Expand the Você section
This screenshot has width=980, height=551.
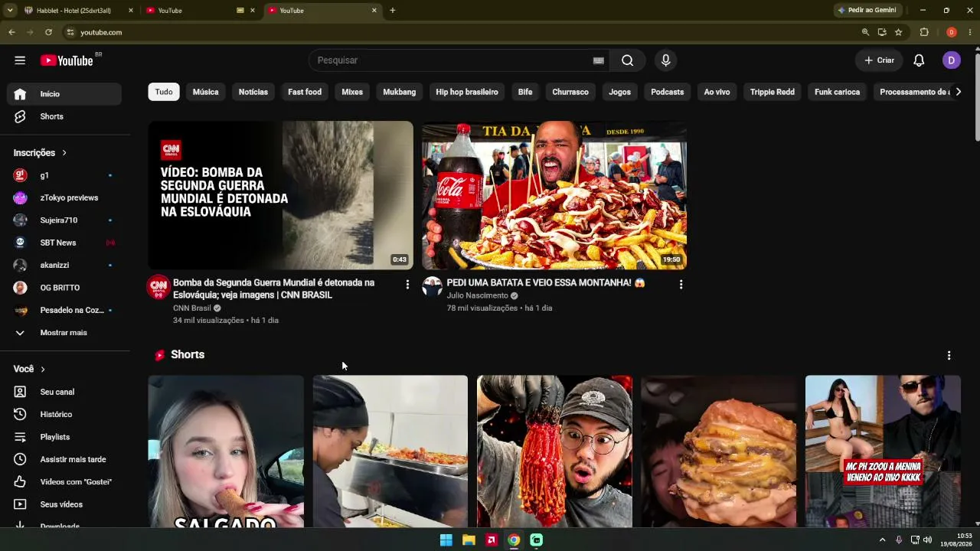pos(29,369)
